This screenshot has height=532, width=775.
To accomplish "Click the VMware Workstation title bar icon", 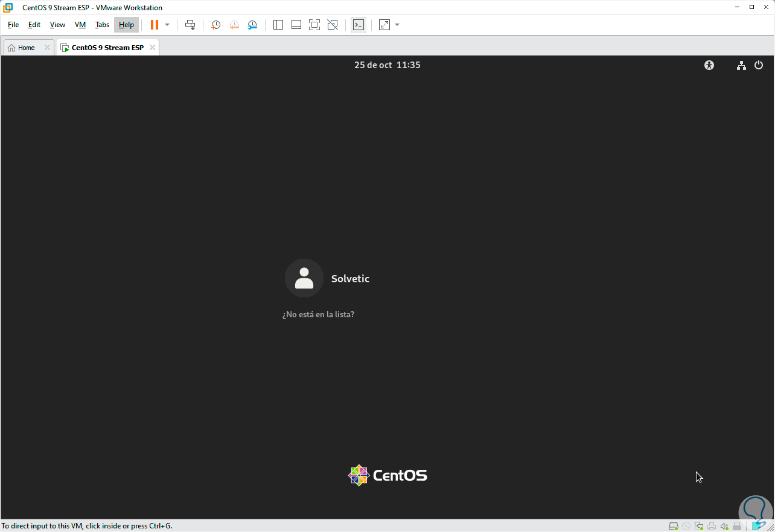I will 8,7.
